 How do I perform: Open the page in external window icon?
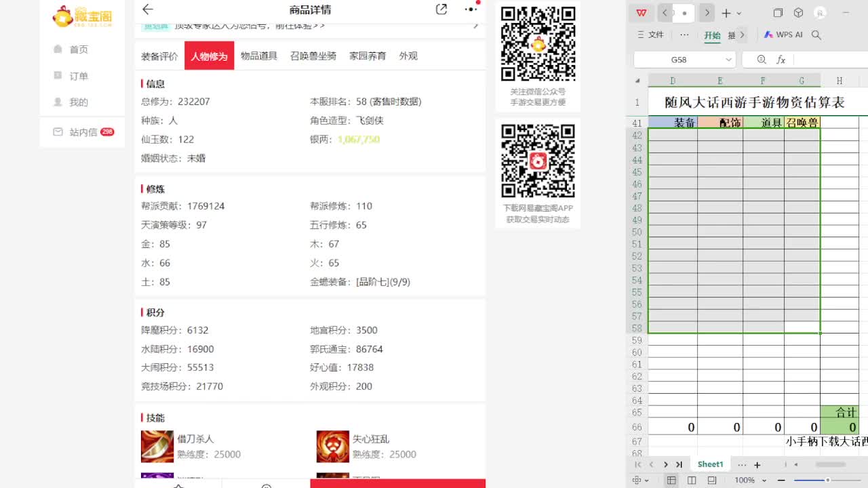pos(441,9)
